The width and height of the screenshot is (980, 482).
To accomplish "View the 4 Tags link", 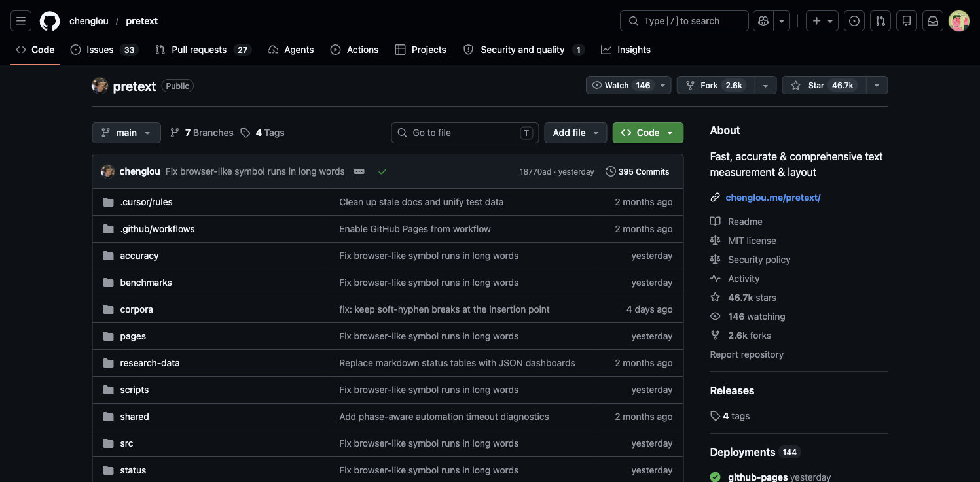I will tap(263, 133).
